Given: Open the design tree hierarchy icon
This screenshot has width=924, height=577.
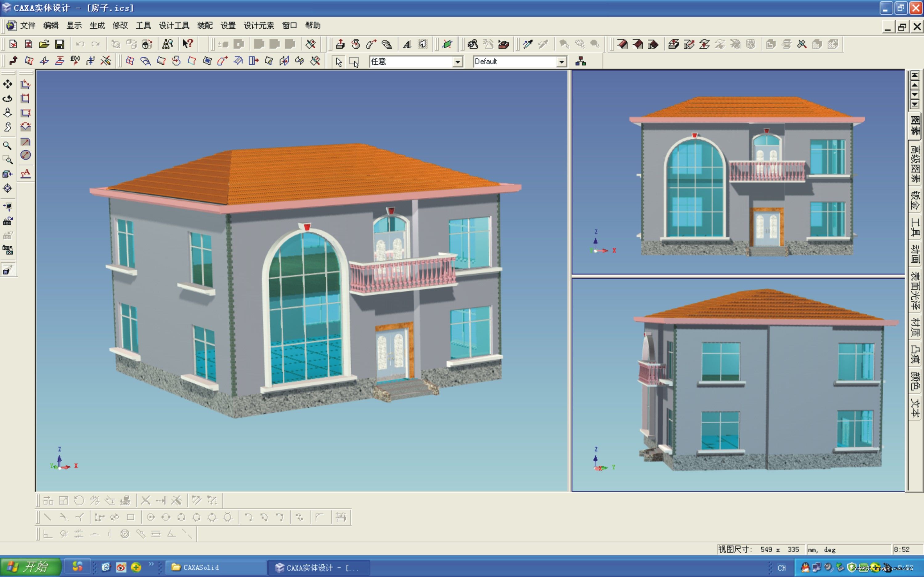Looking at the screenshot, I should 581,61.
